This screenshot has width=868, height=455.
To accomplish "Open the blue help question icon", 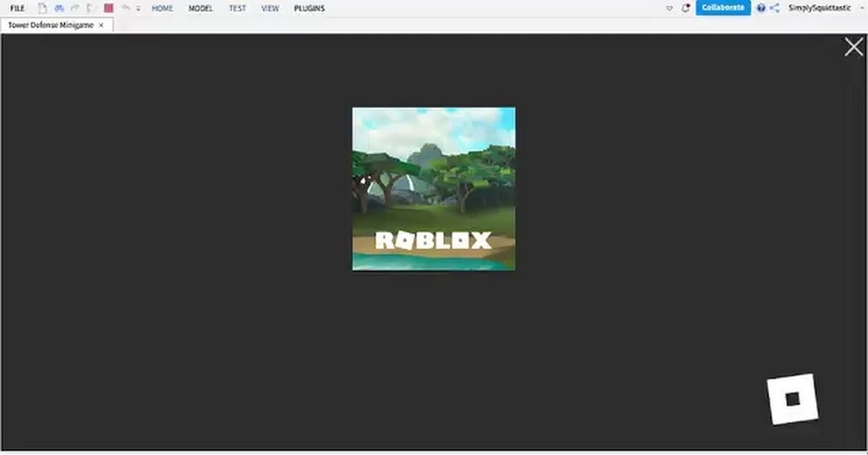I will coord(761,8).
